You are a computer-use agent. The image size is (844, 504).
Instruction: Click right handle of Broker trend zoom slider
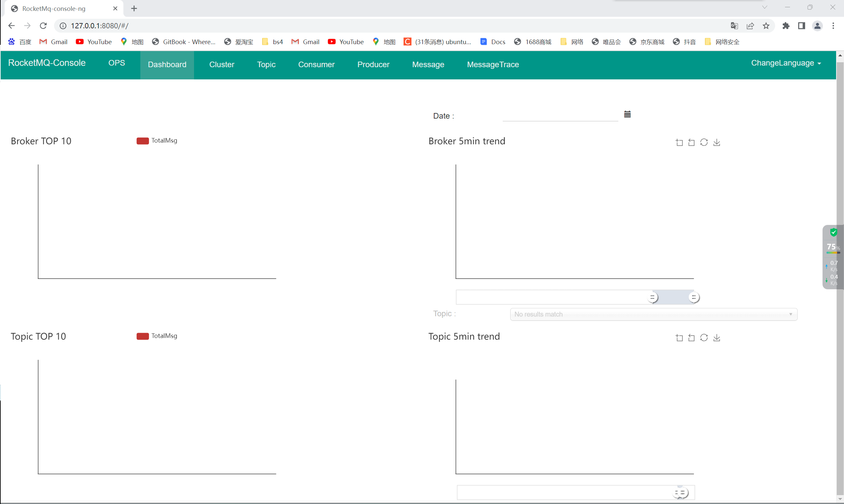tap(693, 297)
